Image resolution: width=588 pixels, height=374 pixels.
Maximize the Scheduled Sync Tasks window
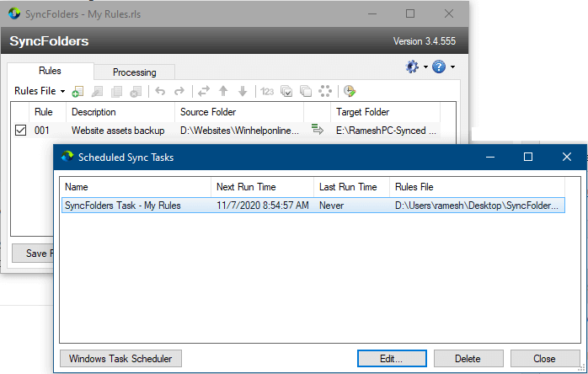(528, 157)
